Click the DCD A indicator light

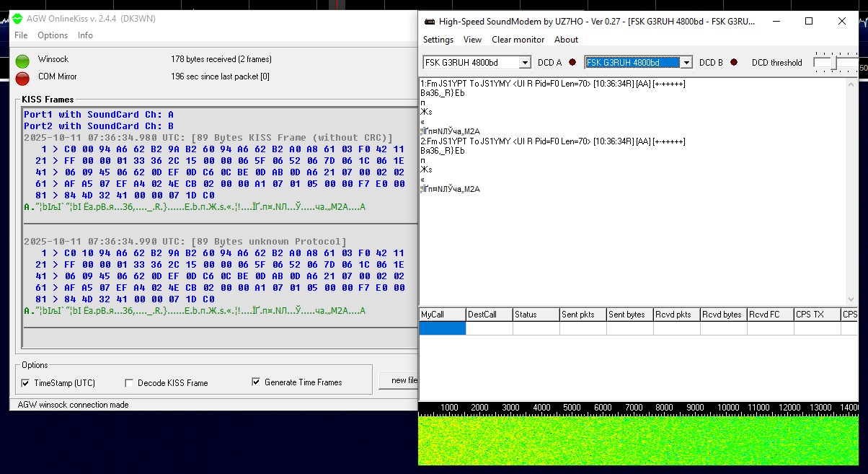click(x=572, y=63)
